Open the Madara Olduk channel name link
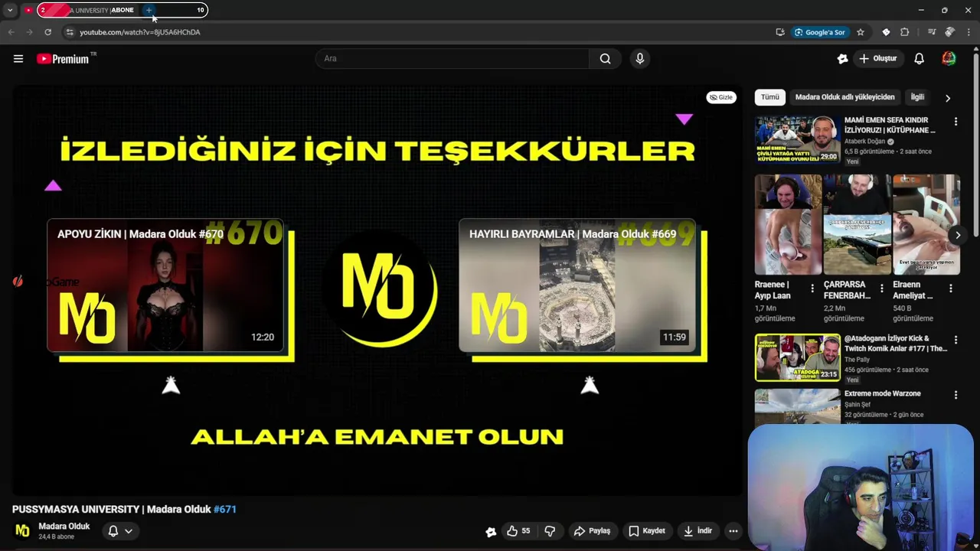The image size is (980, 551). click(x=64, y=527)
